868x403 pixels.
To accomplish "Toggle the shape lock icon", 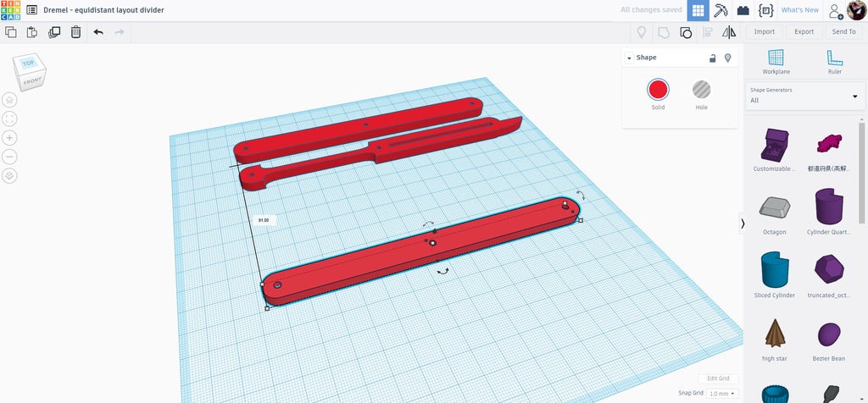I will click(714, 58).
